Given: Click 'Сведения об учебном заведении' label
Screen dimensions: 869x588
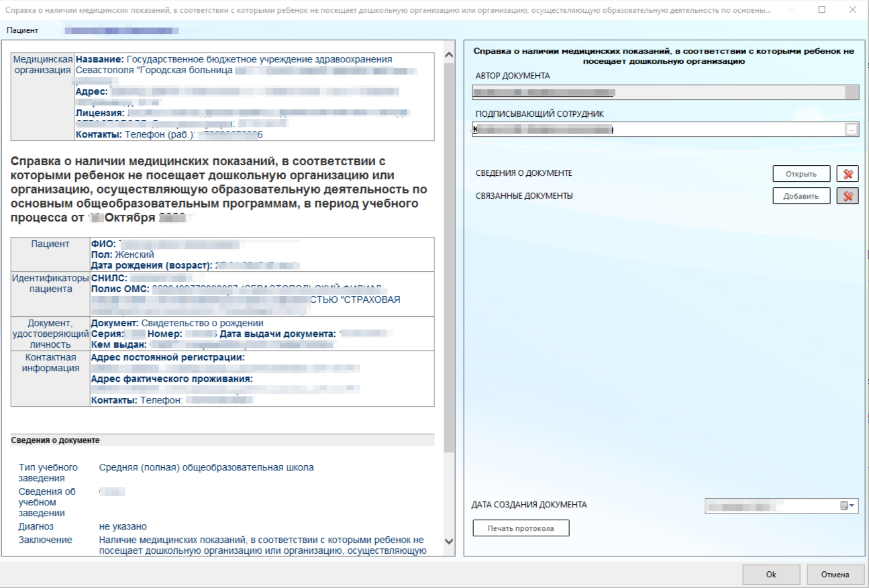Looking at the screenshot, I should click(x=47, y=502).
